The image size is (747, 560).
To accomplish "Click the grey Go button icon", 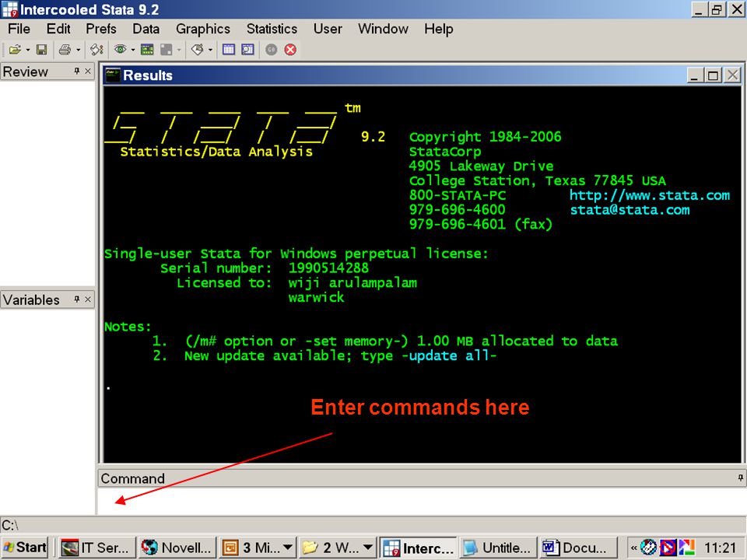I will point(271,50).
